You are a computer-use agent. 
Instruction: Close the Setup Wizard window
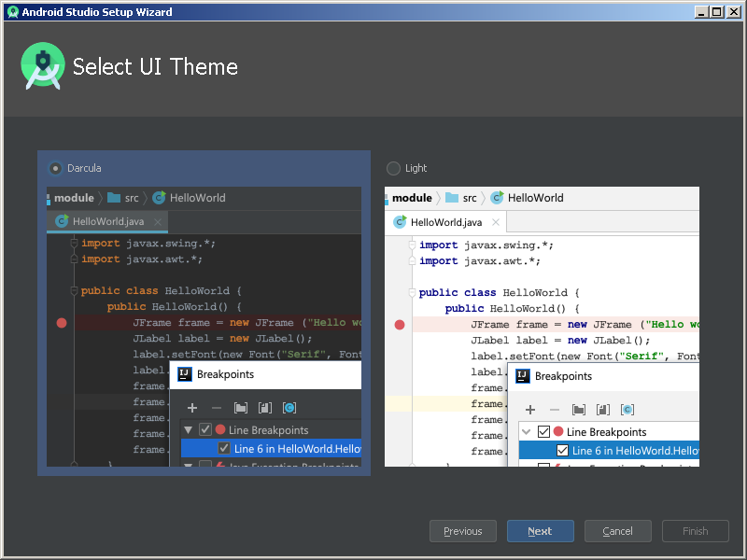734,12
